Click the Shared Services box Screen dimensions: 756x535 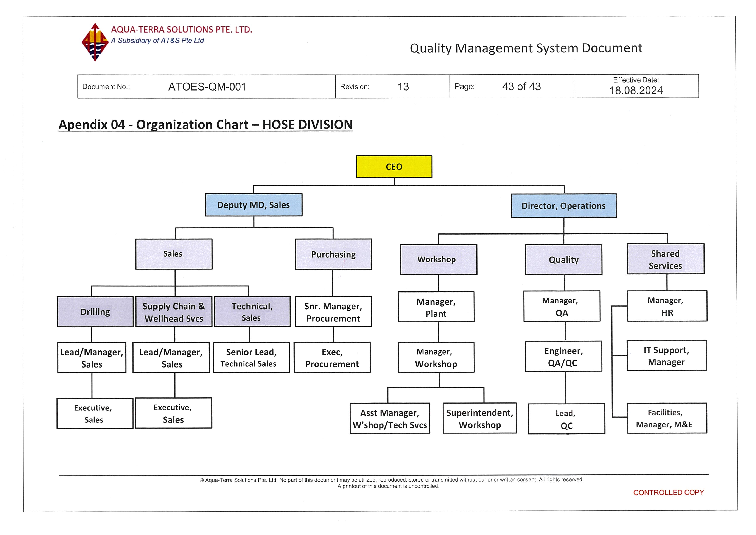(x=666, y=259)
